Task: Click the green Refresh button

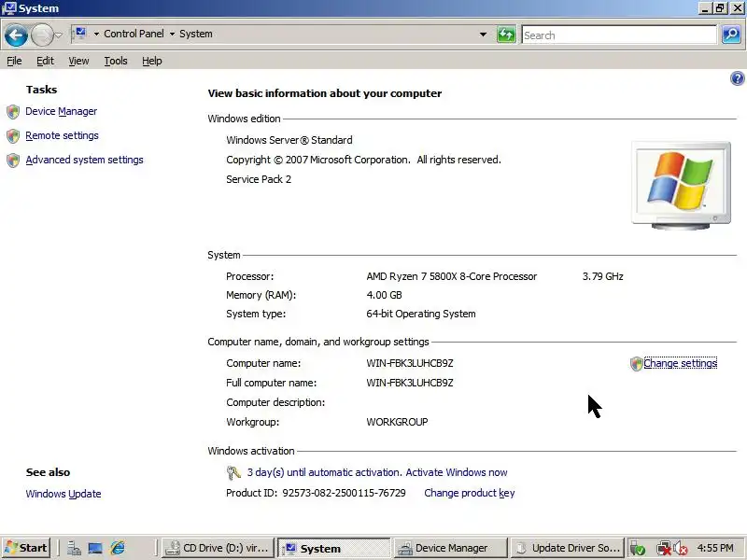Action: click(x=506, y=35)
